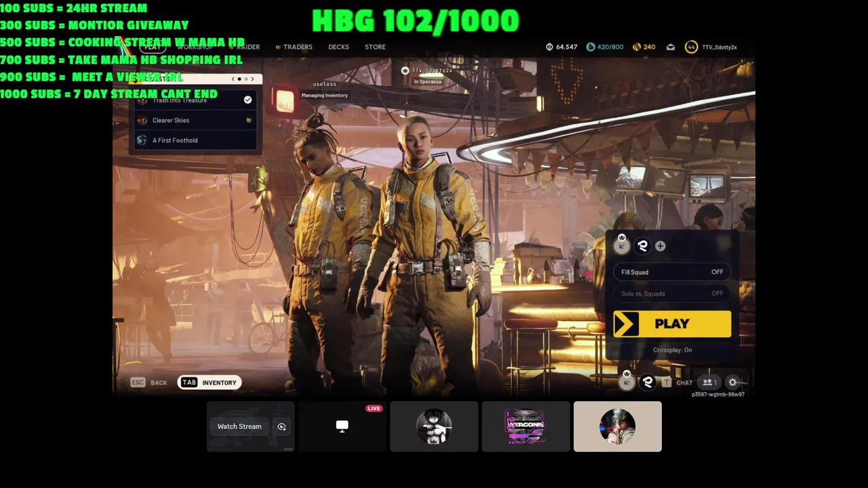
Task: Open the mail inbox icon
Action: 671,47
